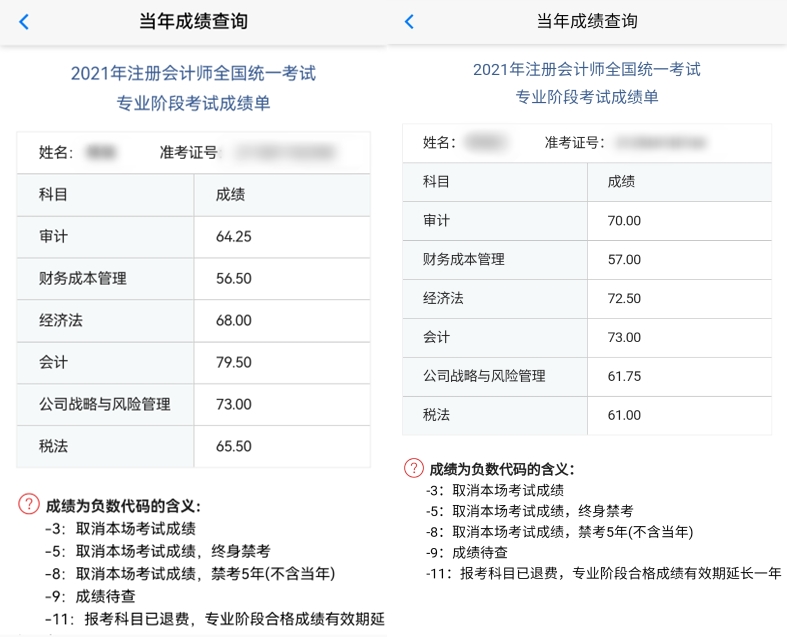
Task: Select 财务成本管理 subject in left screen
Action: pos(83,278)
